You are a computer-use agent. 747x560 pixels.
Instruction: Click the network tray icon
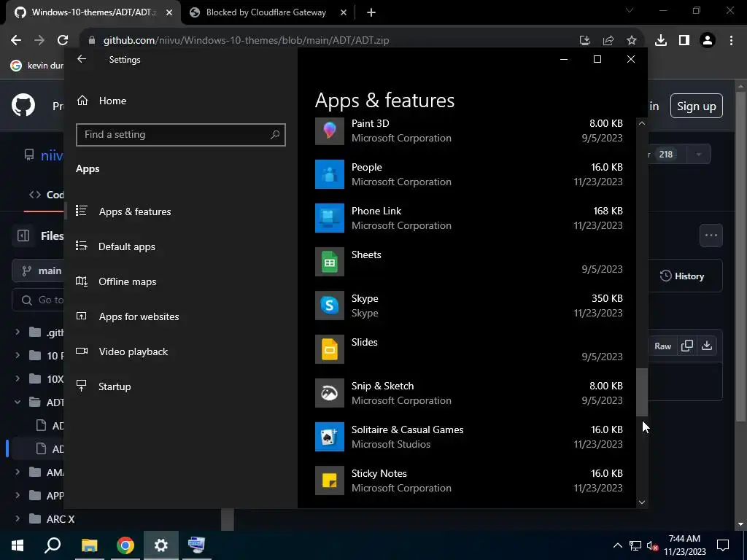pos(635,545)
